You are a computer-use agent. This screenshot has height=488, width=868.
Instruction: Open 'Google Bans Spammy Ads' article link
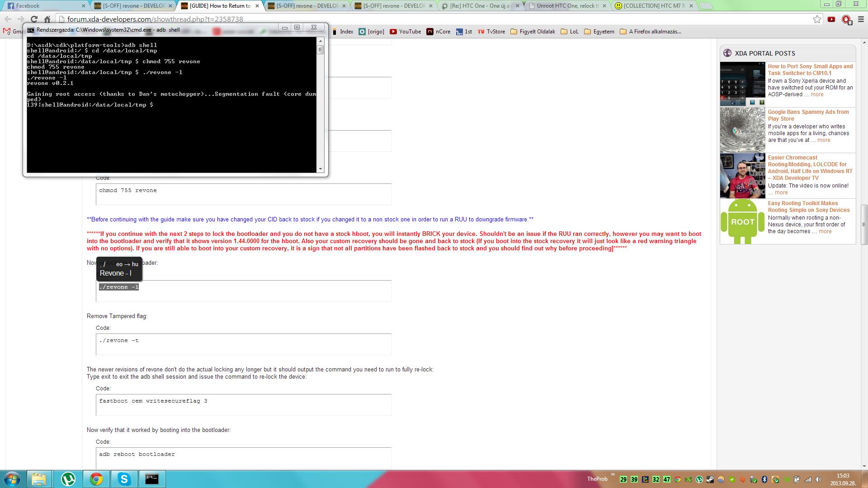[808, 115]
